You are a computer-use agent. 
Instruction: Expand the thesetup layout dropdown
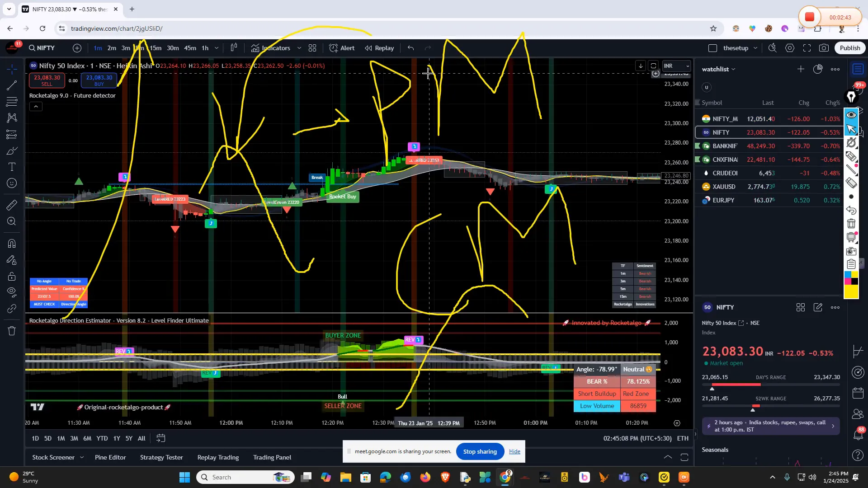pyautogui.click(x=755, y=48)
